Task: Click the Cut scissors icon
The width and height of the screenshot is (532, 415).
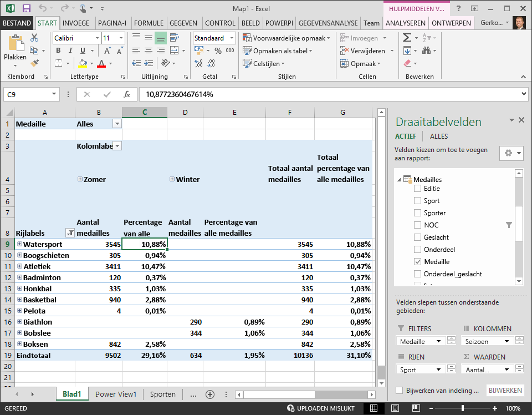Action: pyautogui.click(x=34, y=37)
